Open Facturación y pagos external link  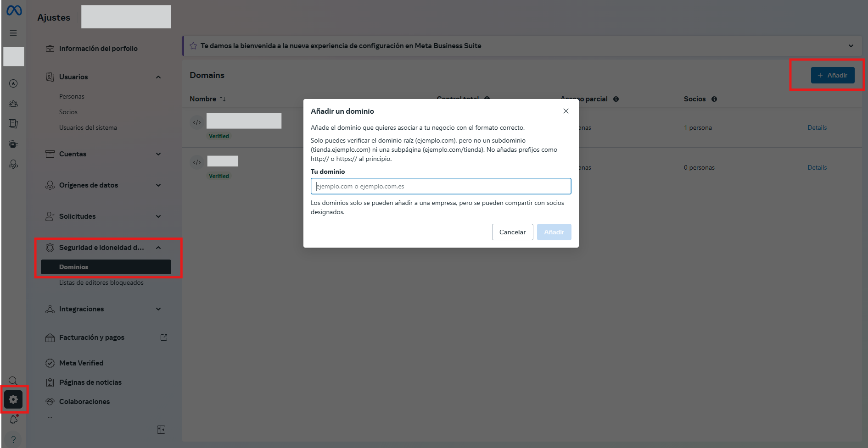(x=164, y=337)
